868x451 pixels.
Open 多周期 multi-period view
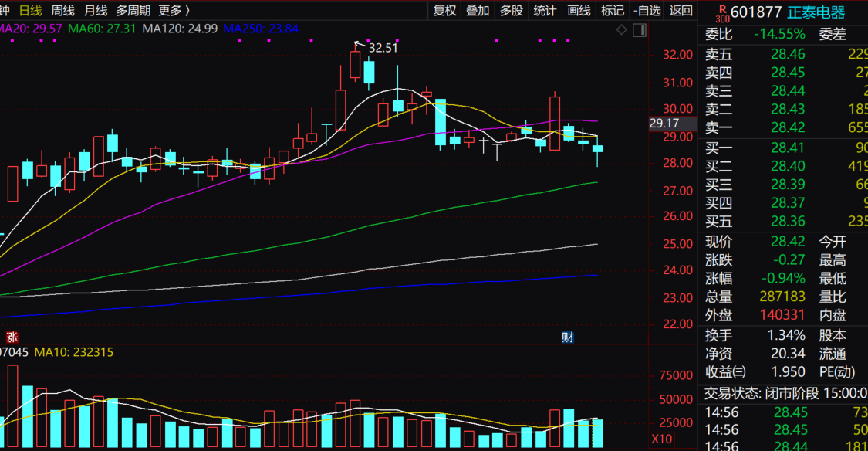pyautogui.click(x=133, y=10)
